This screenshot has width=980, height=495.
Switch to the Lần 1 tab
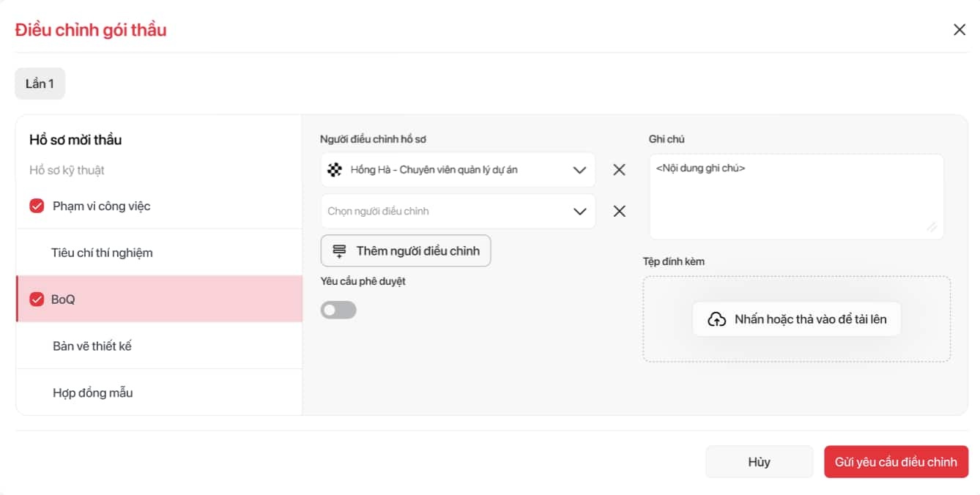[x=40, y=84]
